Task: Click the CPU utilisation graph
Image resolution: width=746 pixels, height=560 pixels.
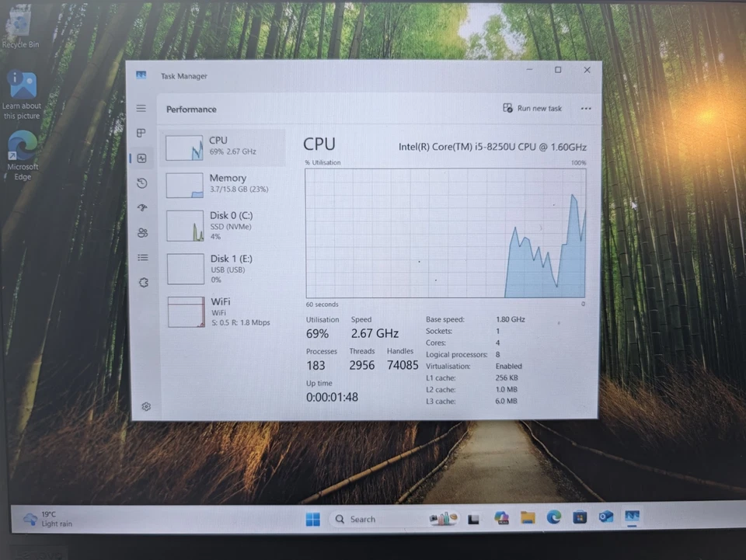Action: (x=445, y=233)
